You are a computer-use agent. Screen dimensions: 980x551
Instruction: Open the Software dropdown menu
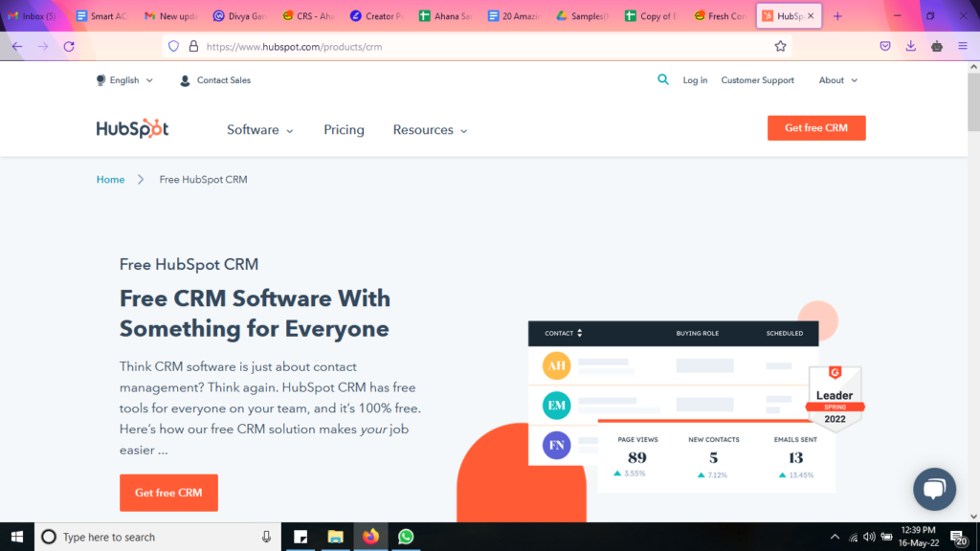click(260, 130)
